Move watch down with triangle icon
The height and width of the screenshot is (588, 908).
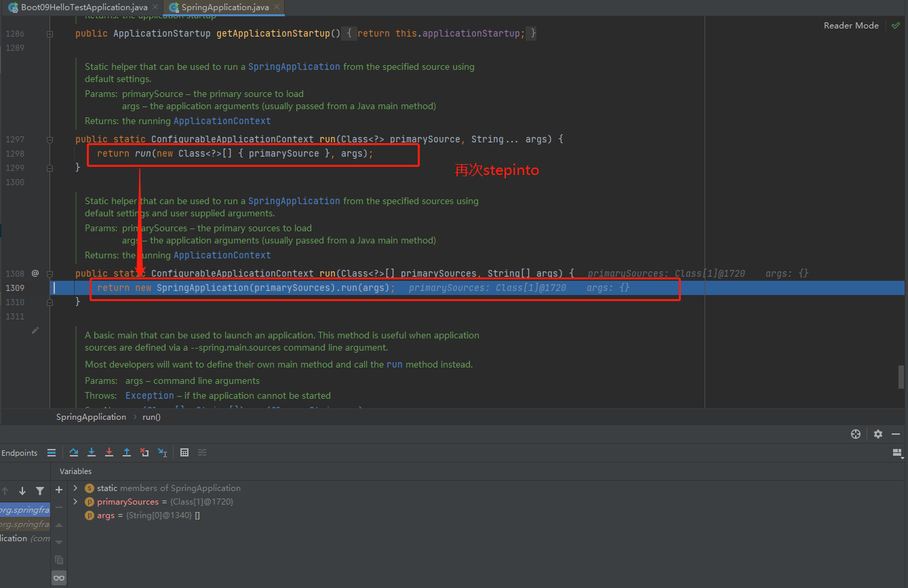tap(59, 542)
